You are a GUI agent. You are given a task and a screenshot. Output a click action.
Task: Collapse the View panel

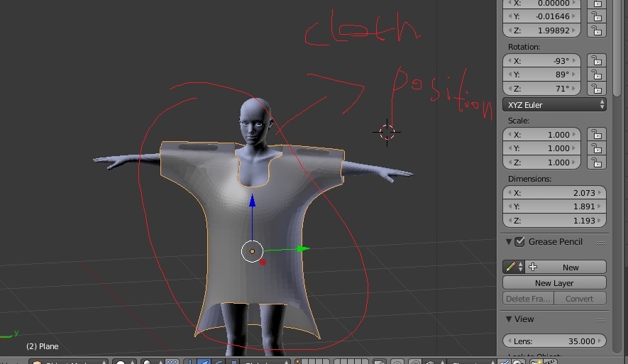(509, 319)
